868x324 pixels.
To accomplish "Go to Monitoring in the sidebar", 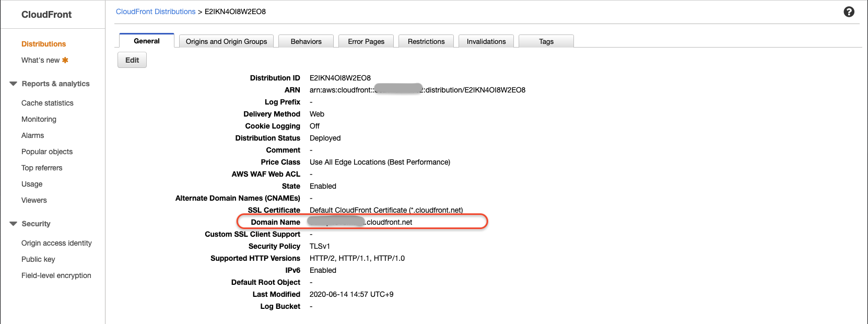I will 39,119.
